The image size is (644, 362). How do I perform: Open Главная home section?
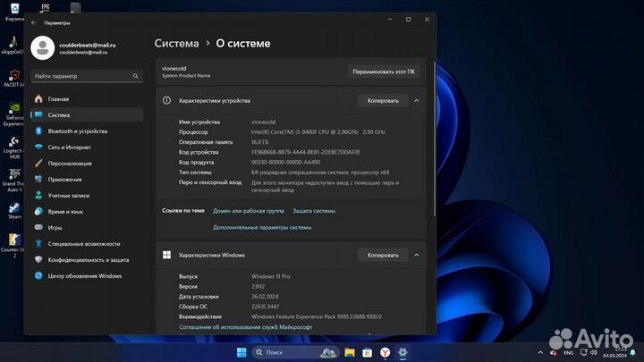pyautogui.click(x=87, y=99)
